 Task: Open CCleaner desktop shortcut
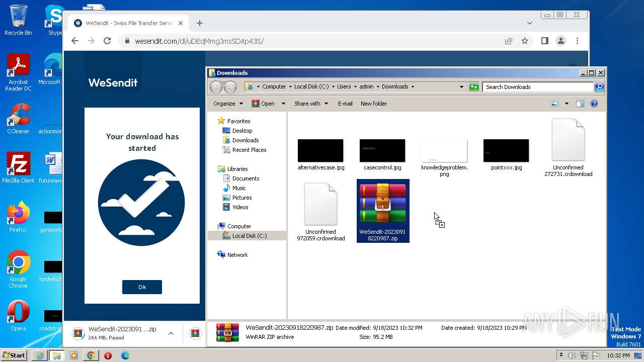pos(18,119)
